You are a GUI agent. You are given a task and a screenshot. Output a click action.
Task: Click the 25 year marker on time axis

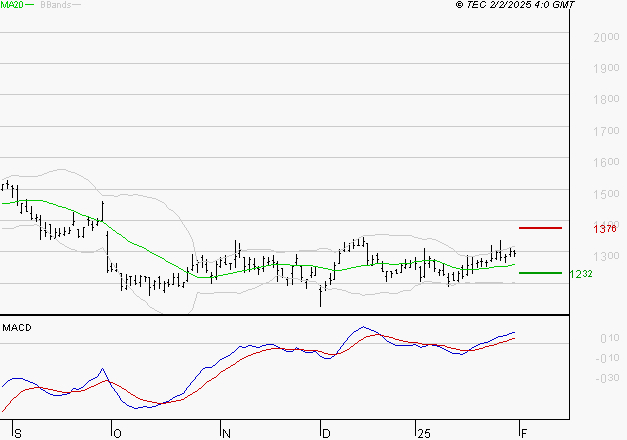click(424, 434)
